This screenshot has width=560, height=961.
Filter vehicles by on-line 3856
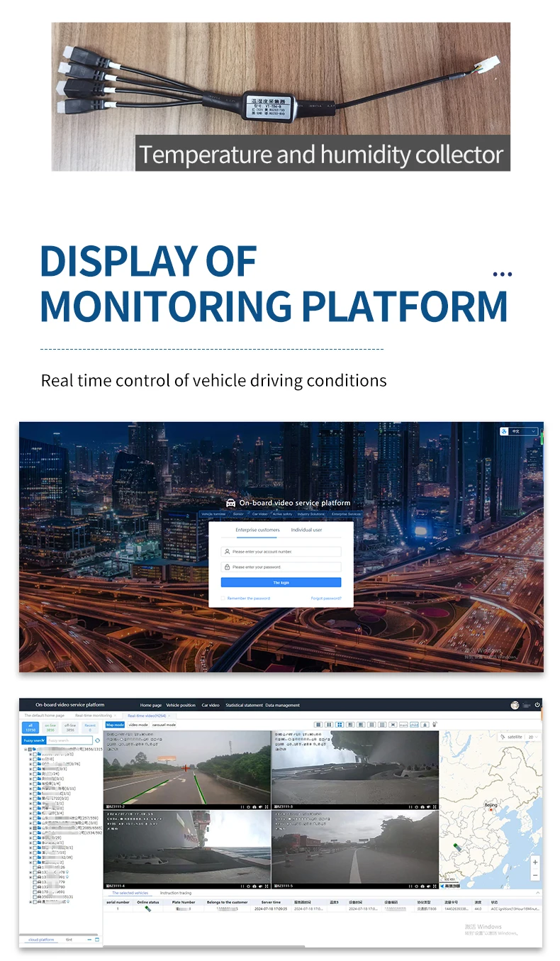click(x=50, y=728)
